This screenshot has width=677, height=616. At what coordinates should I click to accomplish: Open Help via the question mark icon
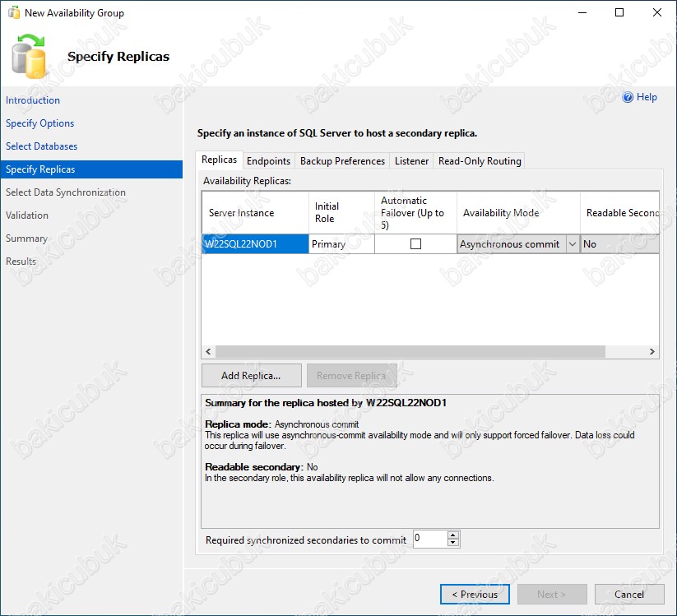(x=628, y=97)
